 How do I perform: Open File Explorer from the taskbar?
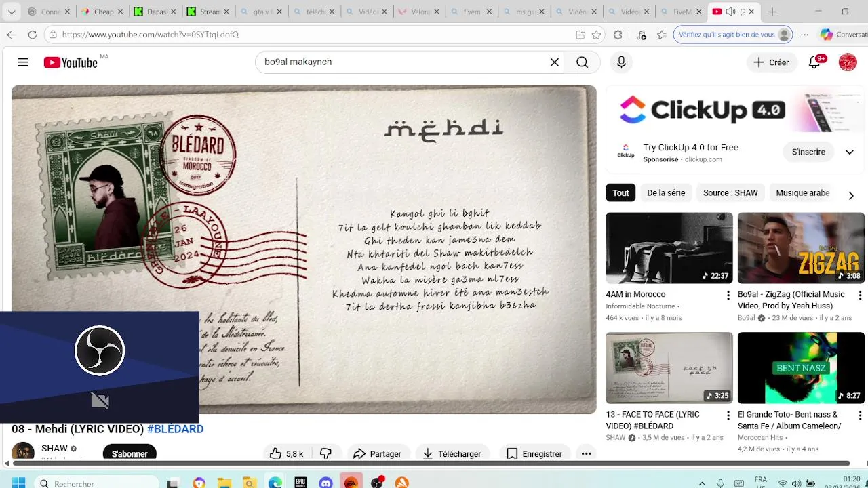[224, 483]
